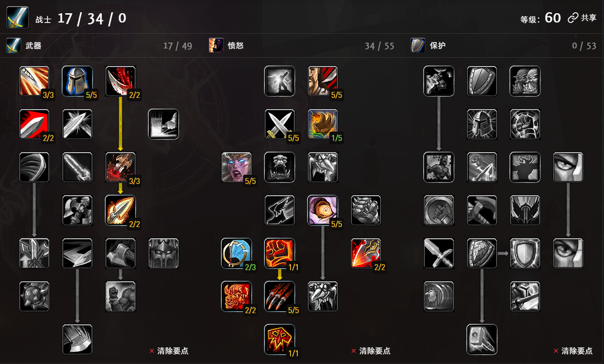This screenshot has height=364, width=604.
Task: Select the Mortal Strike talent at Arms tree bottom
Action: 77,339
